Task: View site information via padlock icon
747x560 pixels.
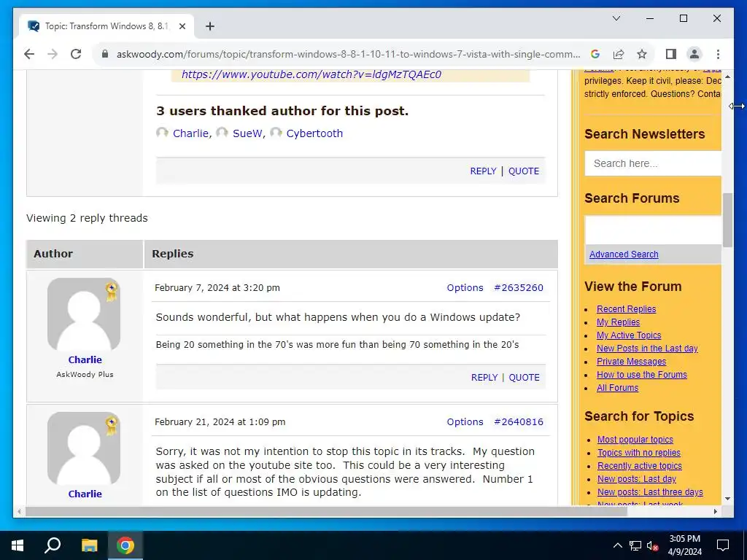Action: tap(105, 54)
